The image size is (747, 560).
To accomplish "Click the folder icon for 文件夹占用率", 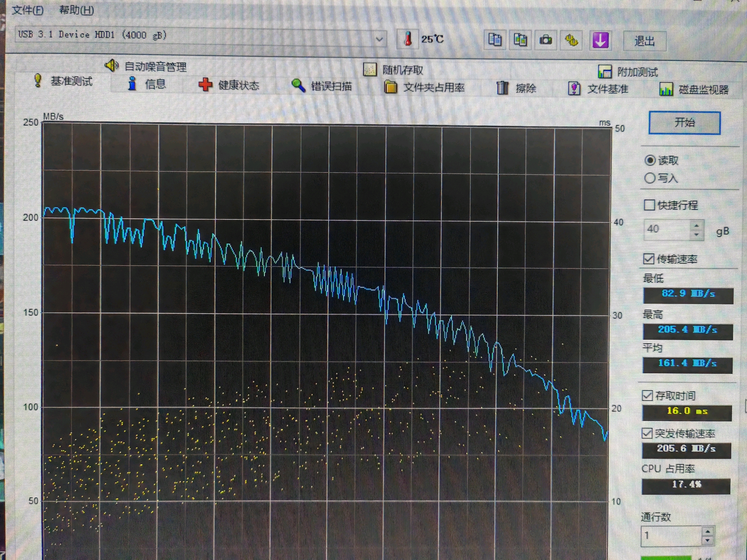I will click(x=390, y=87).
